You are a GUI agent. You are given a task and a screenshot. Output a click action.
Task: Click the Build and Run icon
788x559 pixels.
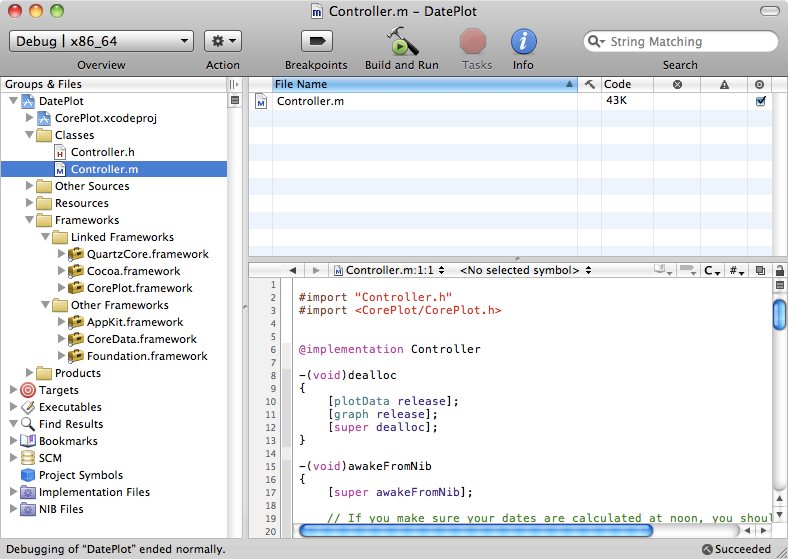coord(401,42)
